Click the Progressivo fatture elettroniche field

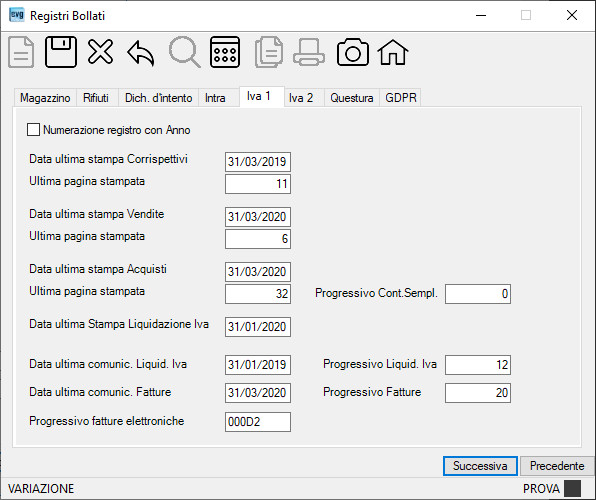click(x=258, y=422)
